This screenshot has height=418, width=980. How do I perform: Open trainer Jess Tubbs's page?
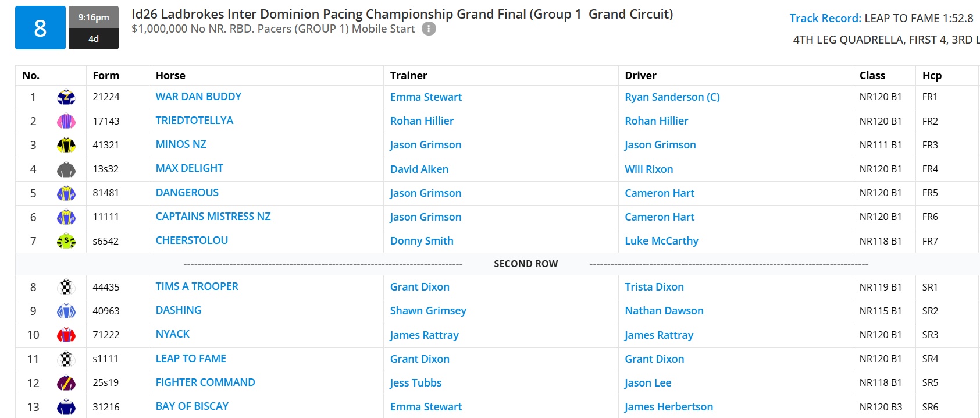[416, 383]
